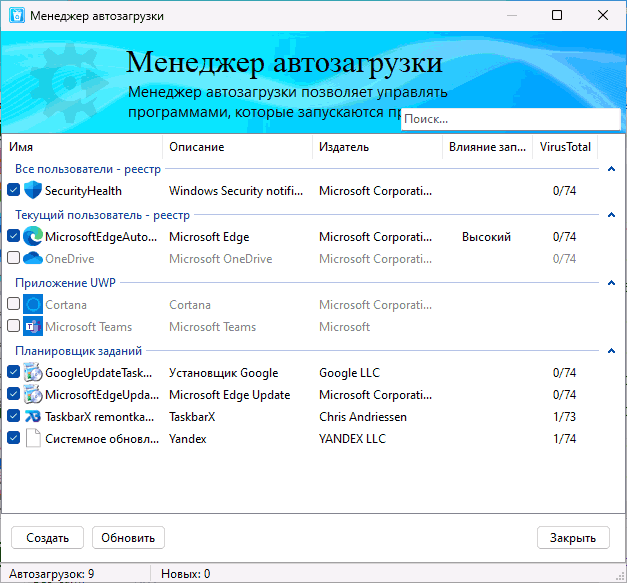Image resolution: width=627 pixels, height=583 pixels.
Task: Maximize the Менеджер автозагрузки window
Action: coord(557,15)
